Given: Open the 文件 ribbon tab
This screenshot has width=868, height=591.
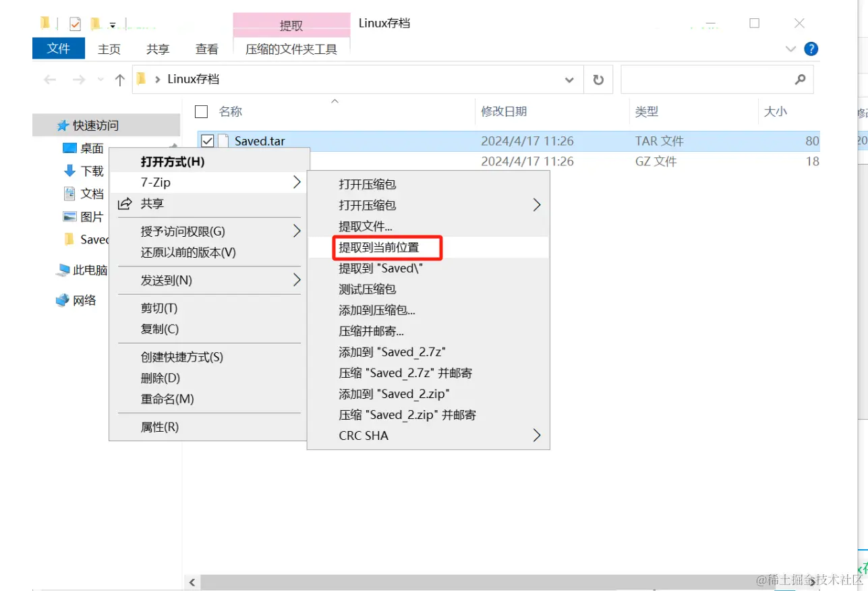Looking at the screenshot, I should click(x=59, y=49).
